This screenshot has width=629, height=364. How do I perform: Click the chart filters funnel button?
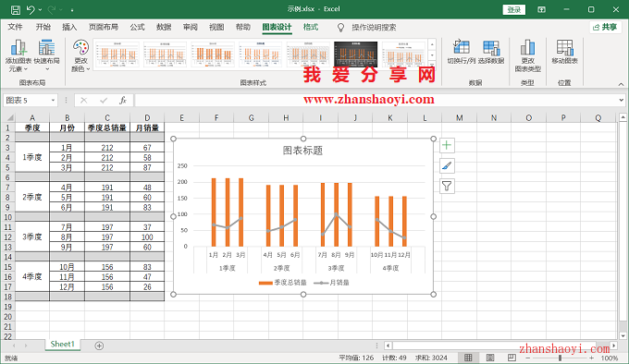[x=447, y=187]
